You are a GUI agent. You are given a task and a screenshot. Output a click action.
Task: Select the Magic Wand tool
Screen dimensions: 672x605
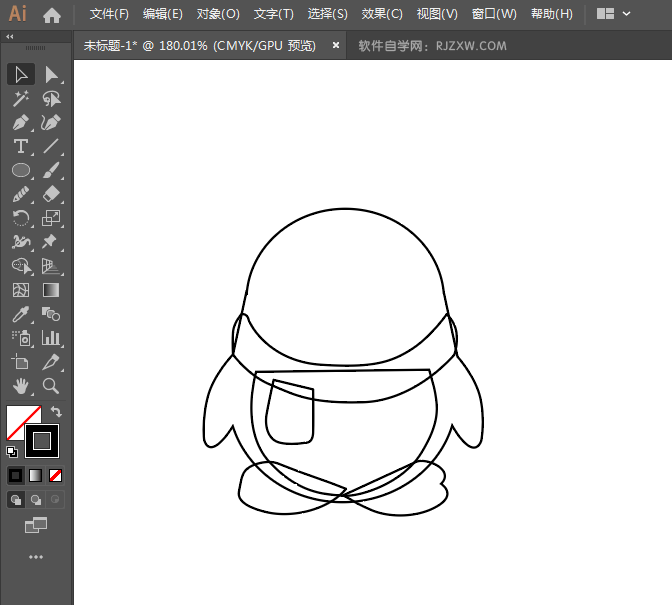pos(20,98)
